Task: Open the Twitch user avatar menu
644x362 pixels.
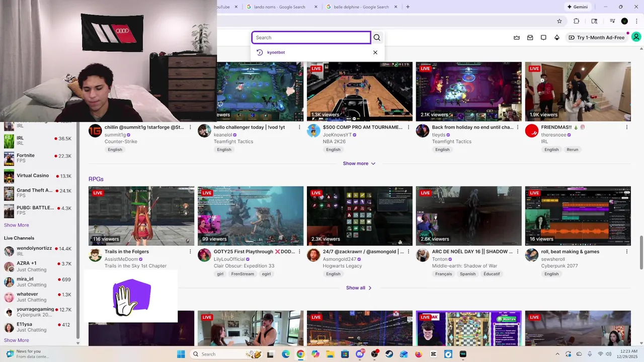Action: coord(636,37)
